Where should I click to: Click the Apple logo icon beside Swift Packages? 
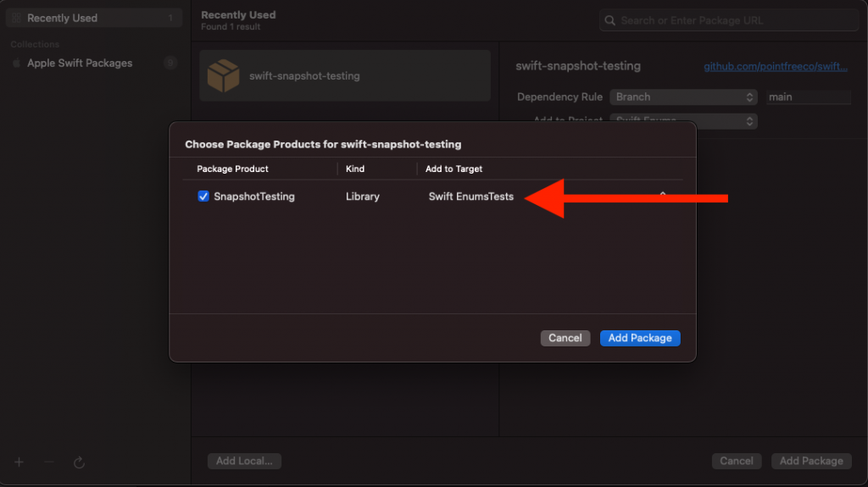[x=17, y=63]
